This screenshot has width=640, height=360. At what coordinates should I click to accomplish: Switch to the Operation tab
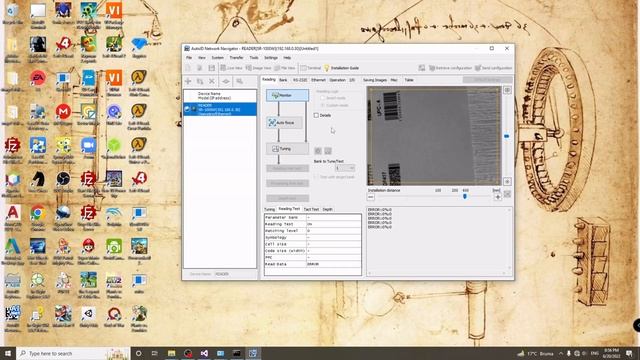338,80
